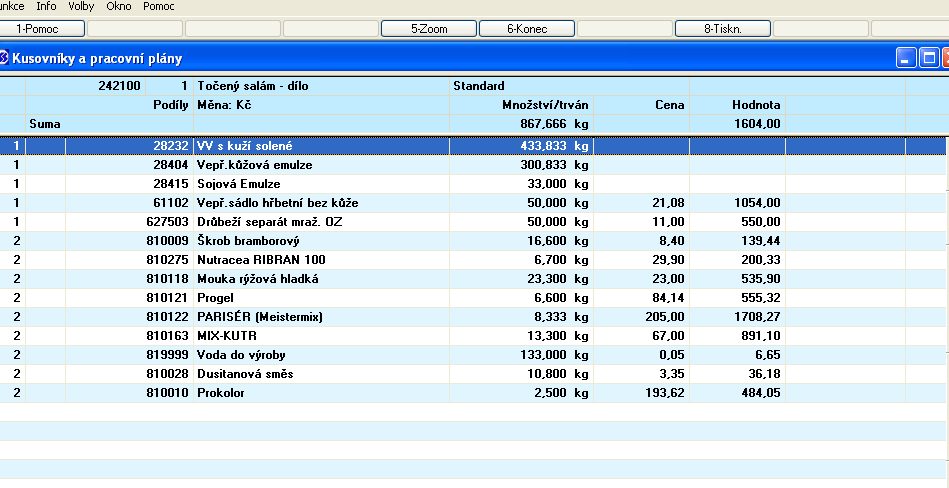Select row MIX-KUTR
This screenshot has height=488, width=949.
pos(472,335)
